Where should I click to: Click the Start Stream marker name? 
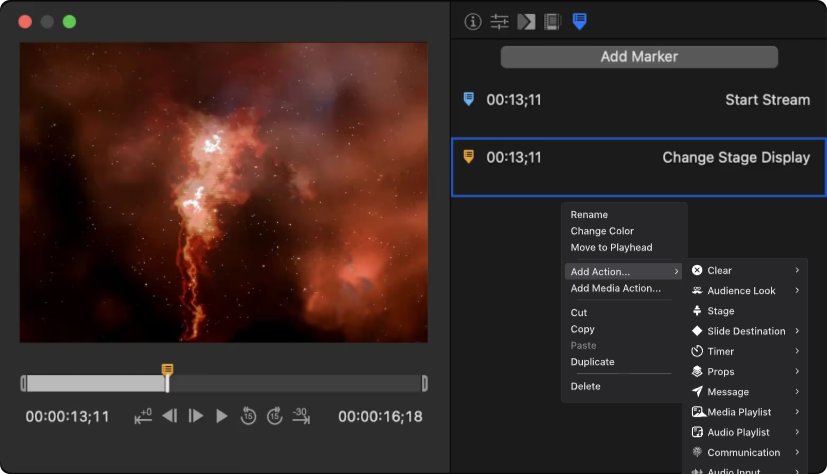tap(767, 100)
